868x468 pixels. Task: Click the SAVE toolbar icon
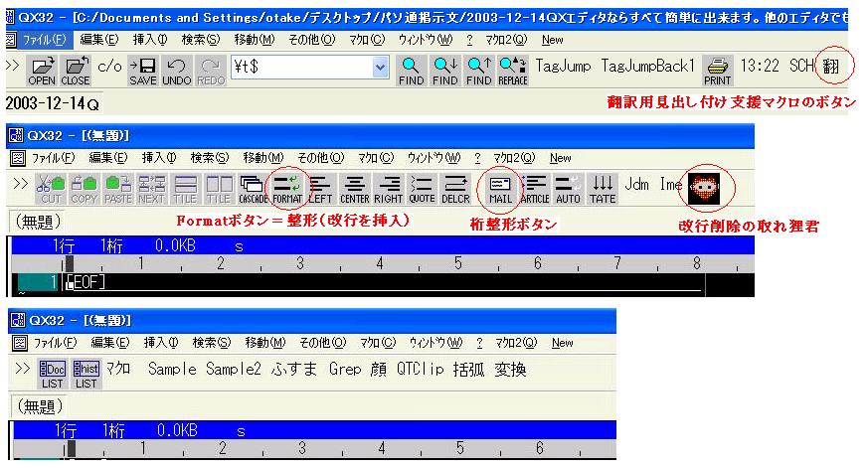(x=143, y=71)
